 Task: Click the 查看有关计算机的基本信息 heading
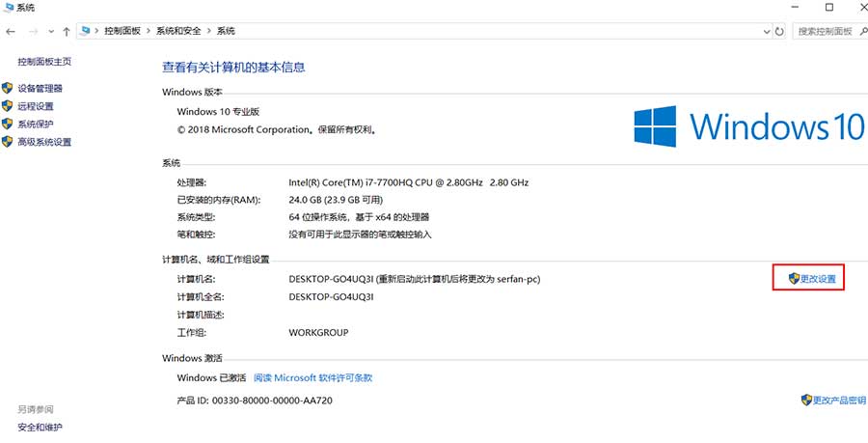233,68
